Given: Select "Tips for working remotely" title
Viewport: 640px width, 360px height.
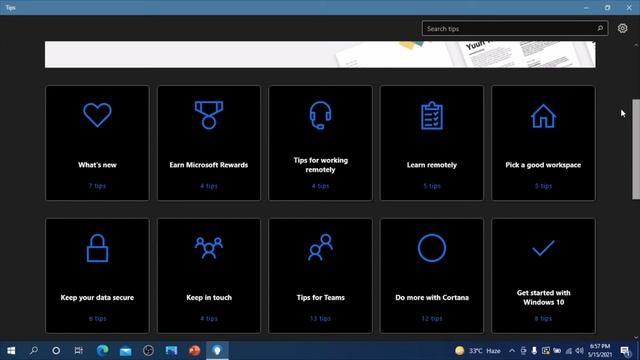Looking at the screenshot, I should (x=320, y=165).
